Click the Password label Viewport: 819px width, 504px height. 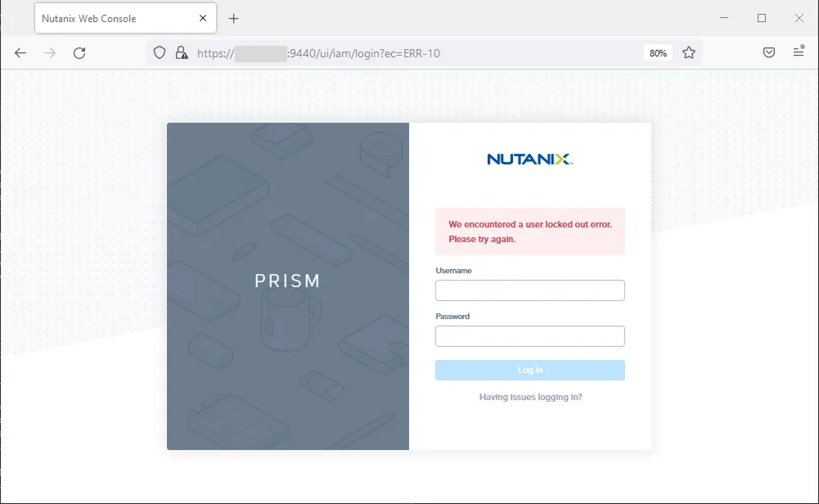click(452, 317)
